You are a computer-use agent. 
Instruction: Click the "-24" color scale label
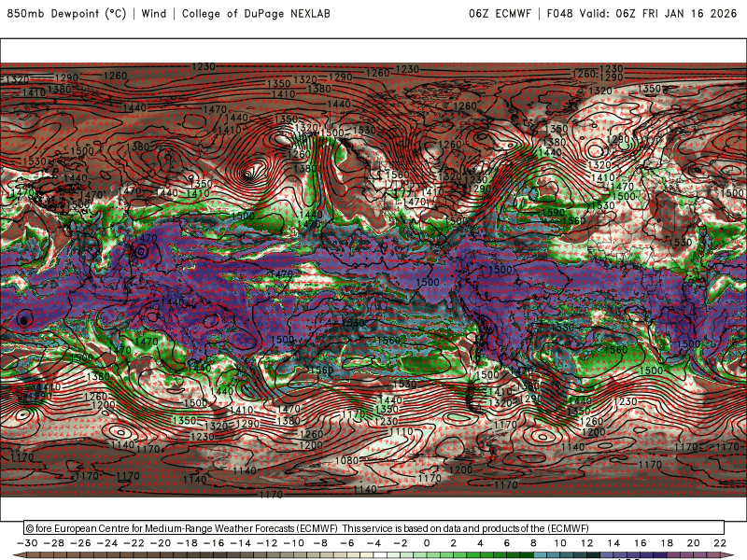click(106, 543)
